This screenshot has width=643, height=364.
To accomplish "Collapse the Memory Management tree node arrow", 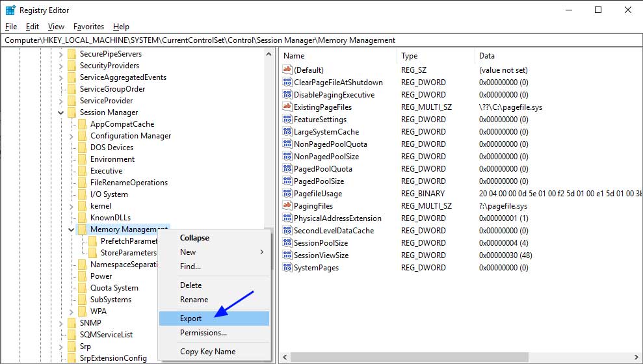I will [71, 229].
